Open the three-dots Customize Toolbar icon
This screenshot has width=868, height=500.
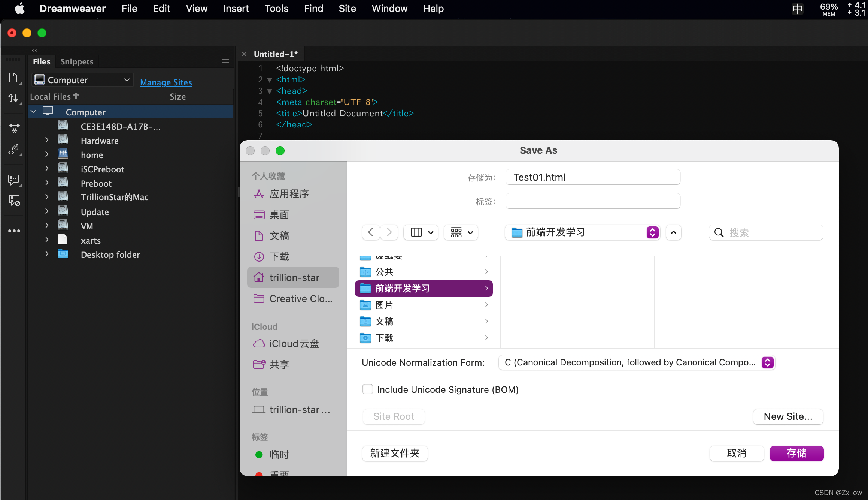[14, 231]
